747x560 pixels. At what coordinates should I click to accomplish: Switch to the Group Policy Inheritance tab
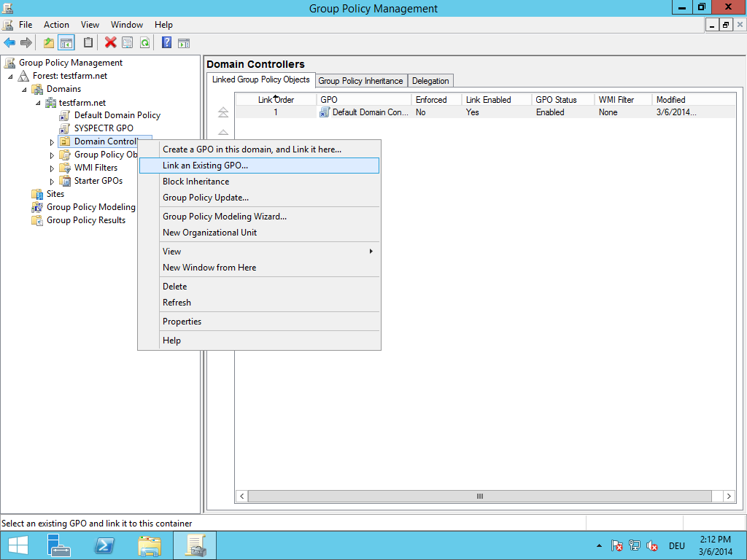click(x=360, y=81)
